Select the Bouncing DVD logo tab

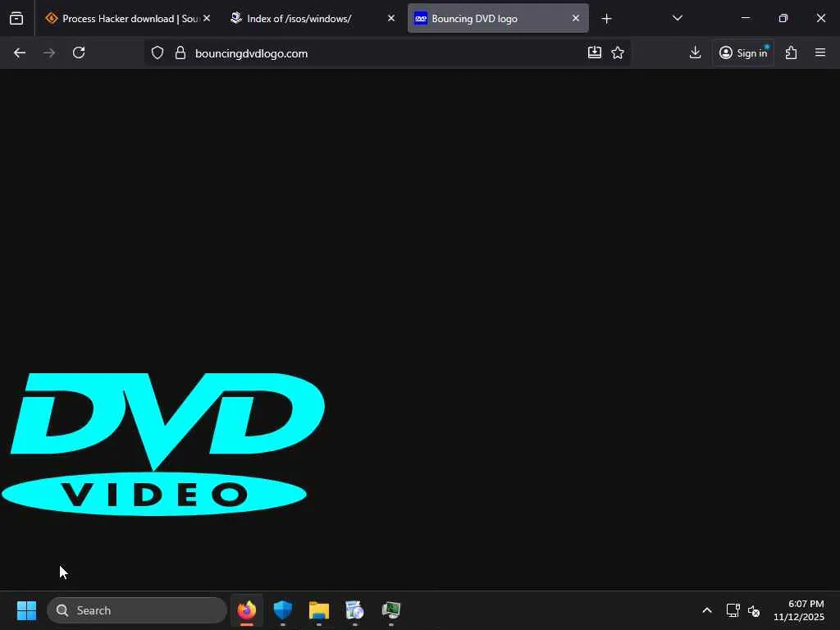498,18
